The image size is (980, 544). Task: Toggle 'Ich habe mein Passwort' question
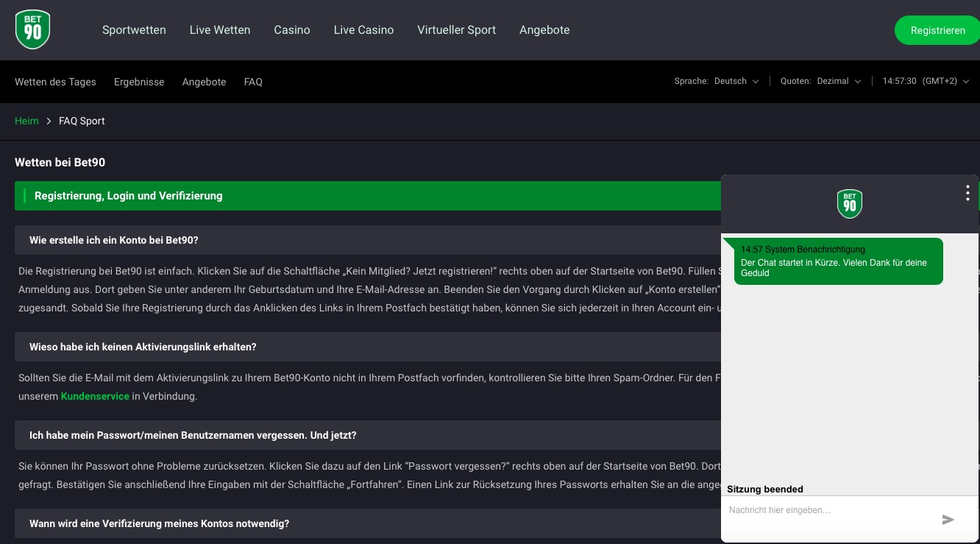click(x=368, y=435)
